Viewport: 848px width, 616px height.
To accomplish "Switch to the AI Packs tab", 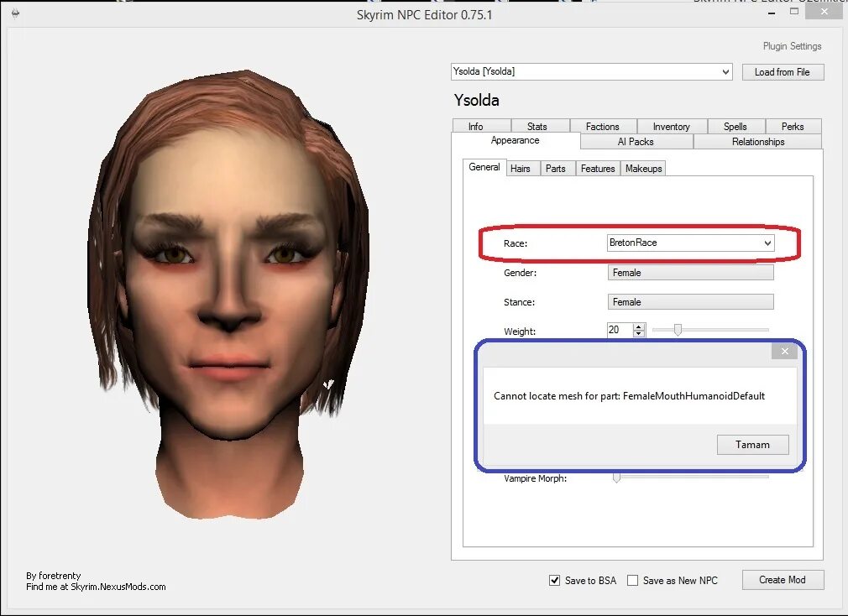I will coord(636,142).
